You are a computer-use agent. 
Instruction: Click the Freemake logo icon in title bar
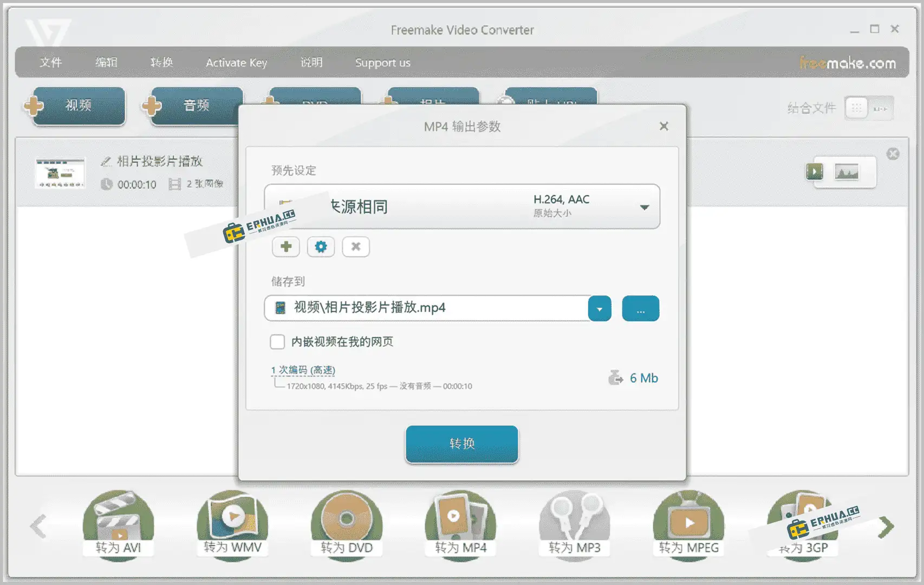(48, 31)
